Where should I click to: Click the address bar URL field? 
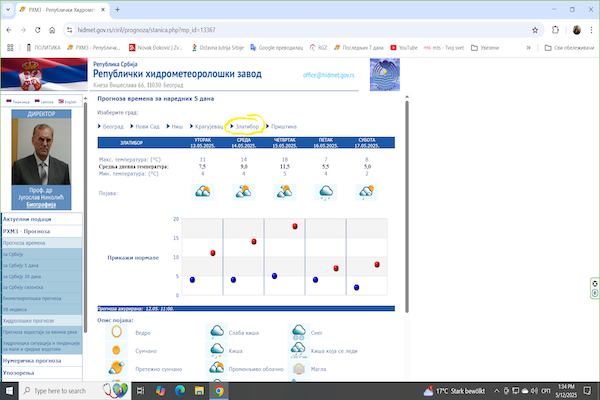pos(250,30)
